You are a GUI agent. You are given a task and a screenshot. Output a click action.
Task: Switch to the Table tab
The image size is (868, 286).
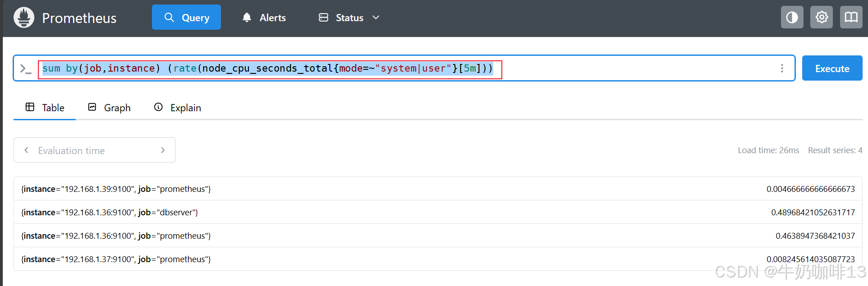(x=45, y=108)
